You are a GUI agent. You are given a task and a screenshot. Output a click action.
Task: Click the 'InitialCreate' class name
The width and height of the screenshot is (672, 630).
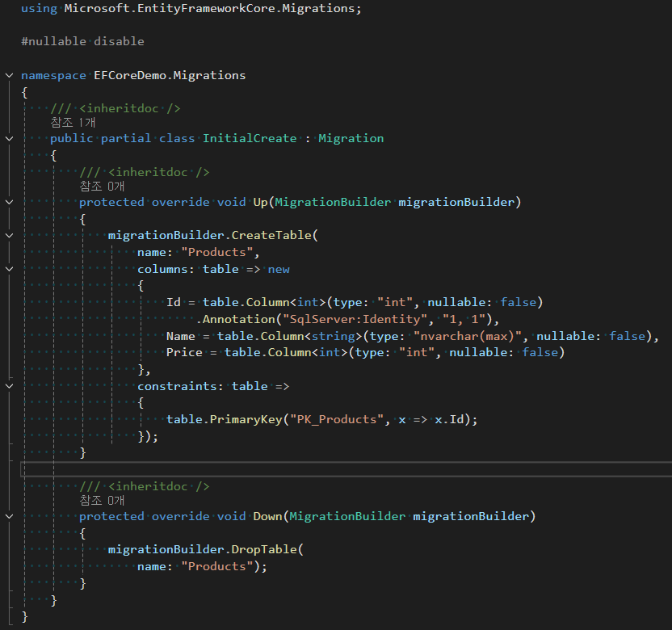tap(250, 138)
